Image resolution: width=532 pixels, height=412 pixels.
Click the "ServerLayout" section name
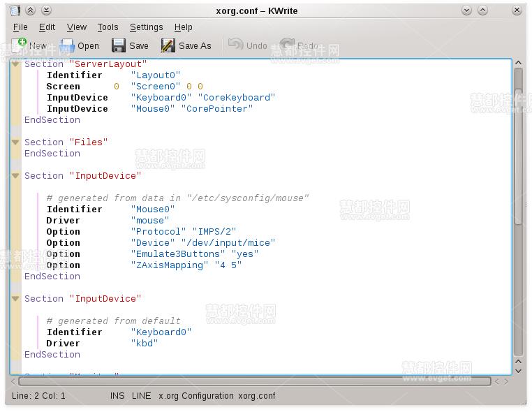pyautogui.click(x=108, y=64)
